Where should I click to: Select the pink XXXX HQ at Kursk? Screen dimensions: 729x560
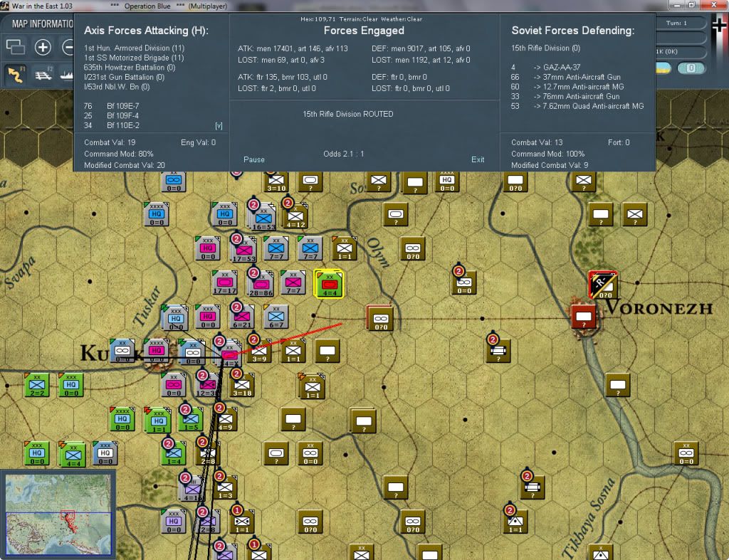(156, 351)
